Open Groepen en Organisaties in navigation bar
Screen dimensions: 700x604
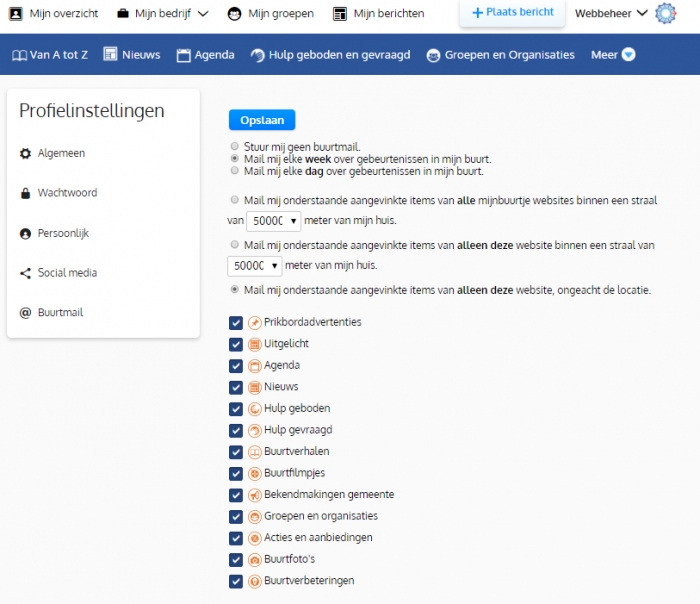click(x=500, y=55)
